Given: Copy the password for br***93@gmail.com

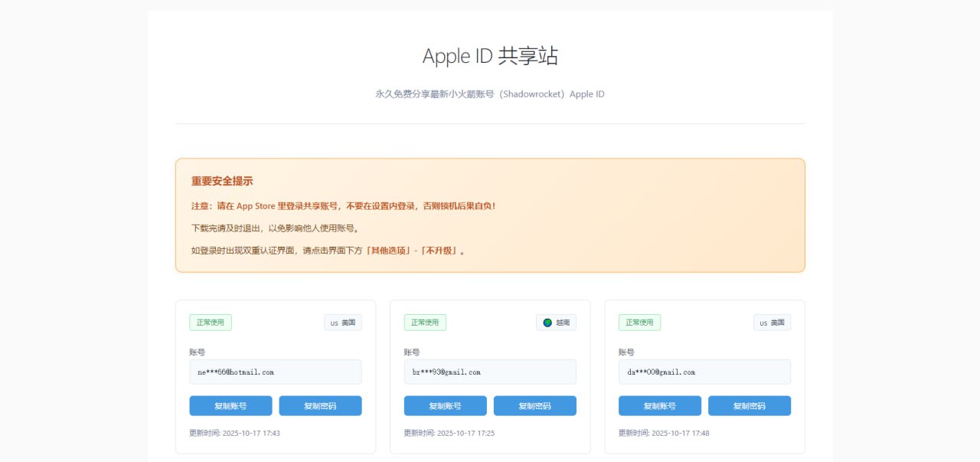Looking at the screenshot, I should point(534,405).
